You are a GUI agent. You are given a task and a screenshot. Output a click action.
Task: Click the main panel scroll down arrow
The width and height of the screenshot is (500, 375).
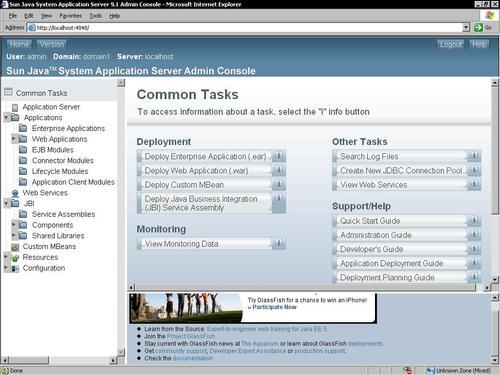495,279
